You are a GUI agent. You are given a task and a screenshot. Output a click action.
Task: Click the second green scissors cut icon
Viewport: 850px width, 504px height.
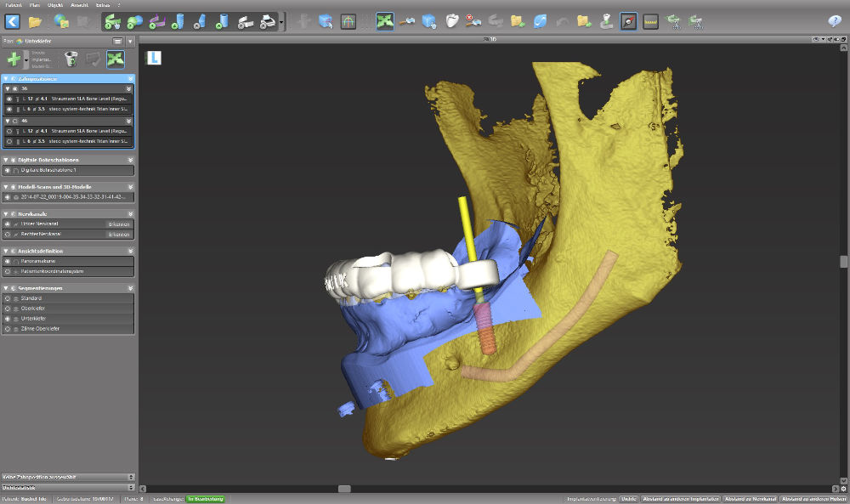coord(695,22)
